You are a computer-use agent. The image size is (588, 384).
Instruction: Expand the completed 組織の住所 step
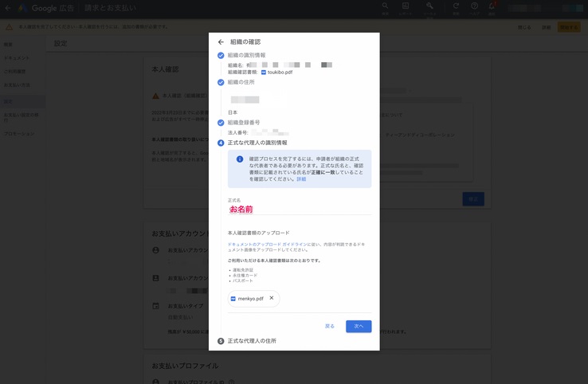coord(243,82)
